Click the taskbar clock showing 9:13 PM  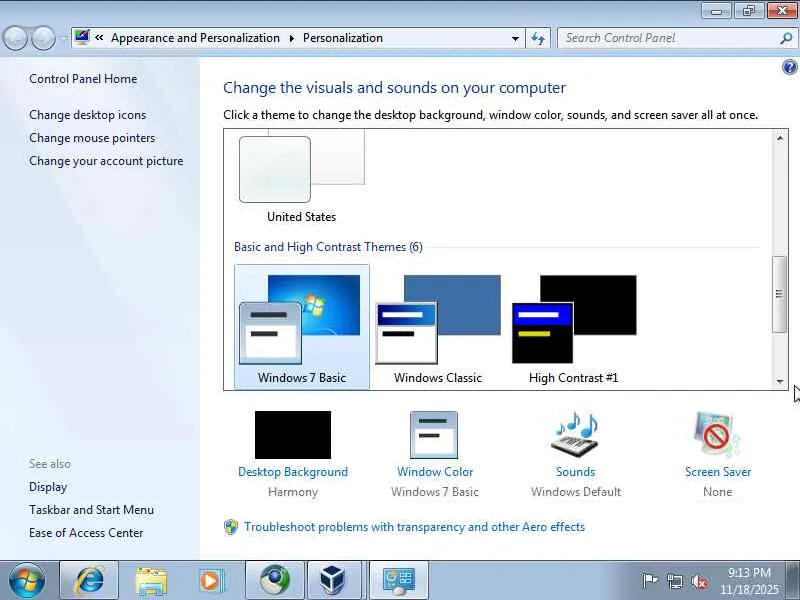pos(749,581)
